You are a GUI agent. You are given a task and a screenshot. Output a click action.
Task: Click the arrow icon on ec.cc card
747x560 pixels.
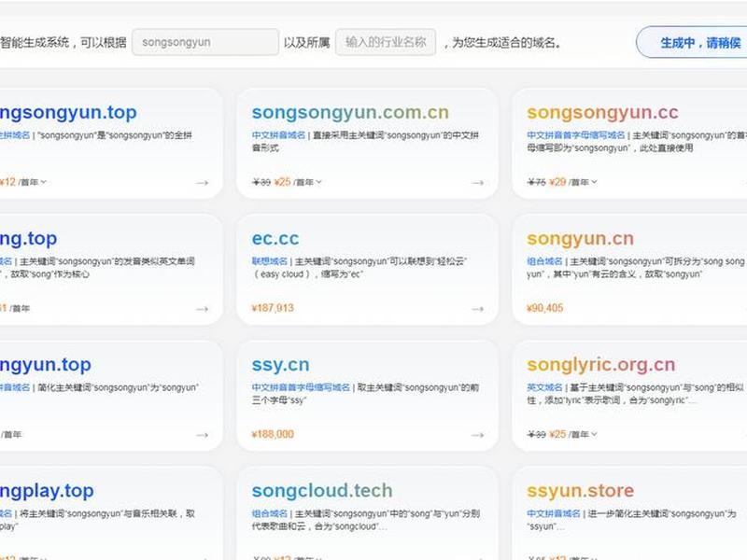pyautogui.click(x=477, y=309)
